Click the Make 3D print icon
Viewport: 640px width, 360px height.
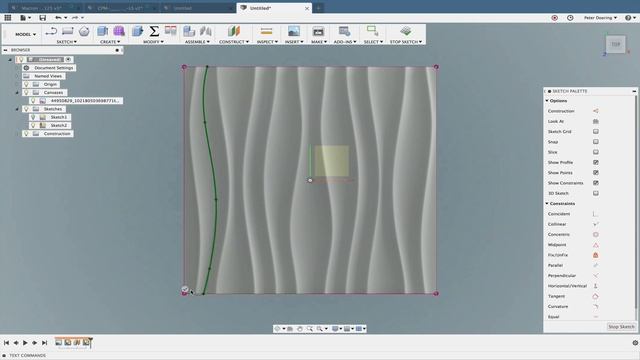pyautogui.click(x=318, y=31)
